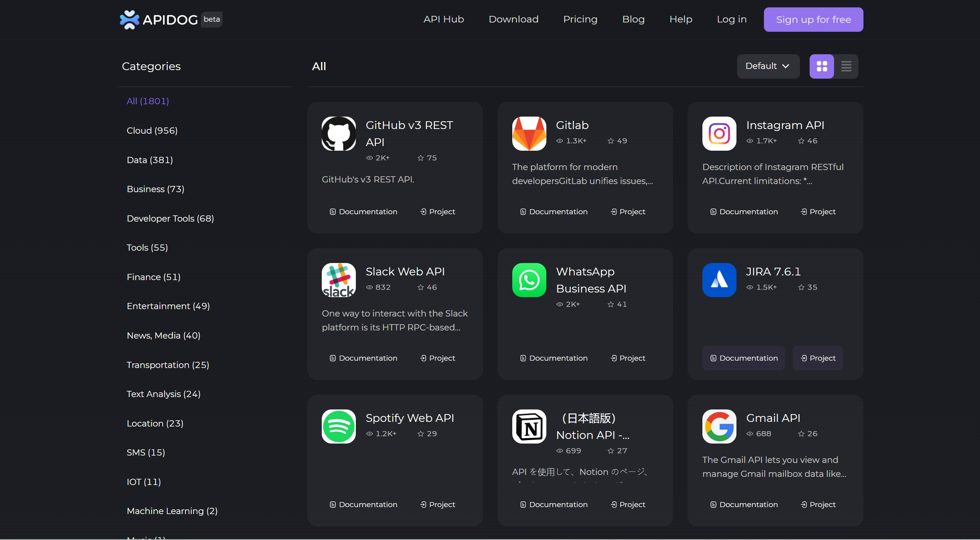The image size is (980, 540).
Task: Open Project for GitHub v3 REST API
Action: point(438,212)
